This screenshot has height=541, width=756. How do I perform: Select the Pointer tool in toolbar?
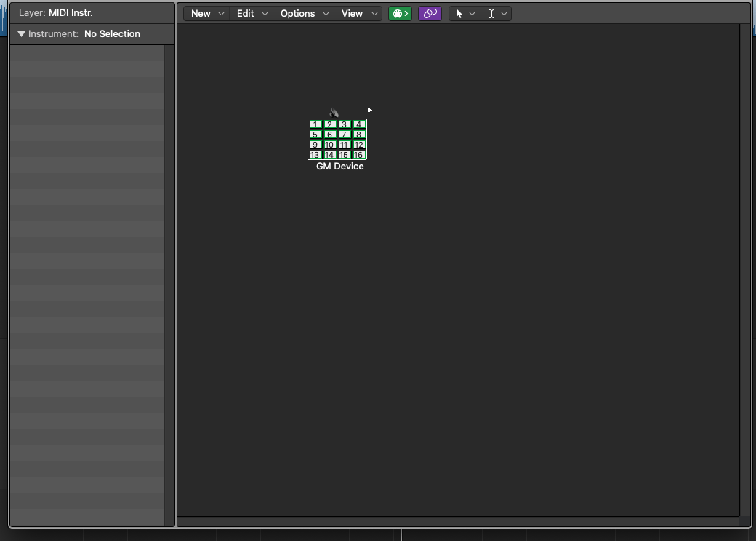tap(459, 14)
